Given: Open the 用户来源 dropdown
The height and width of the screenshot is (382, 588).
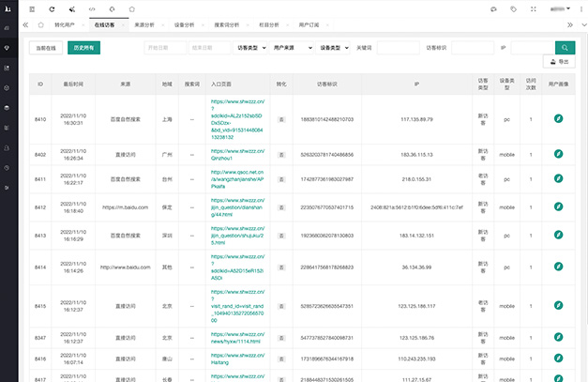Looking at the screenshot, I should point(293,47).
